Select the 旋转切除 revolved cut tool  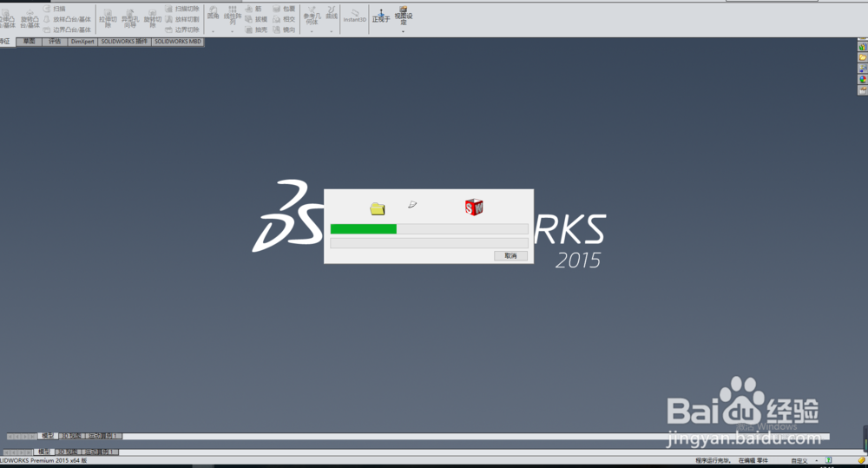tap(152, 18)
